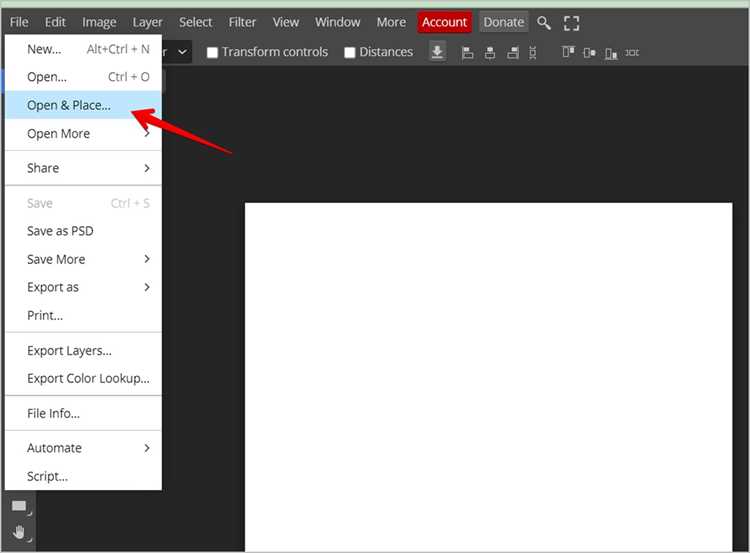Align layers to bottom edges icon

(x=611, y=53)
